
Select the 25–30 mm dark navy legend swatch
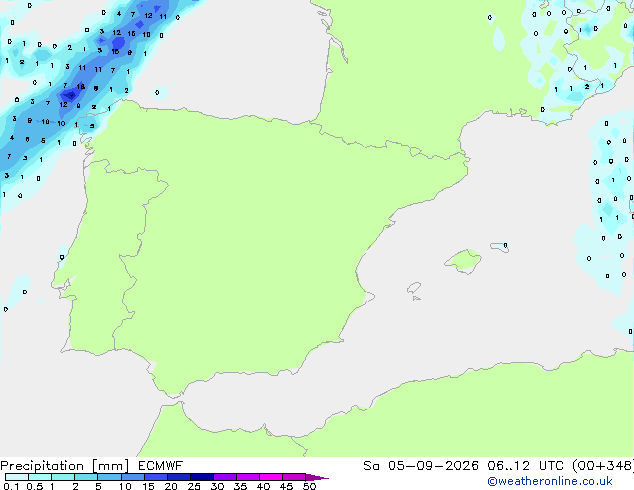201,477
